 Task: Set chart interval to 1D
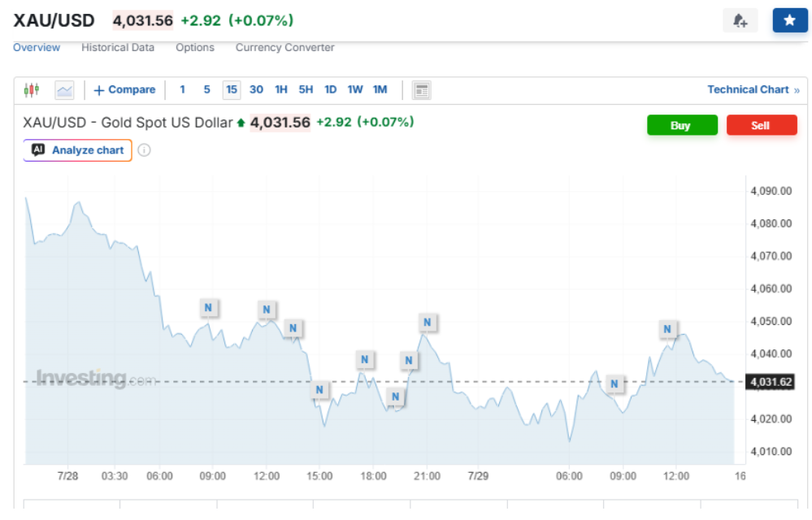pyautogui.click(x=330, y=90)
